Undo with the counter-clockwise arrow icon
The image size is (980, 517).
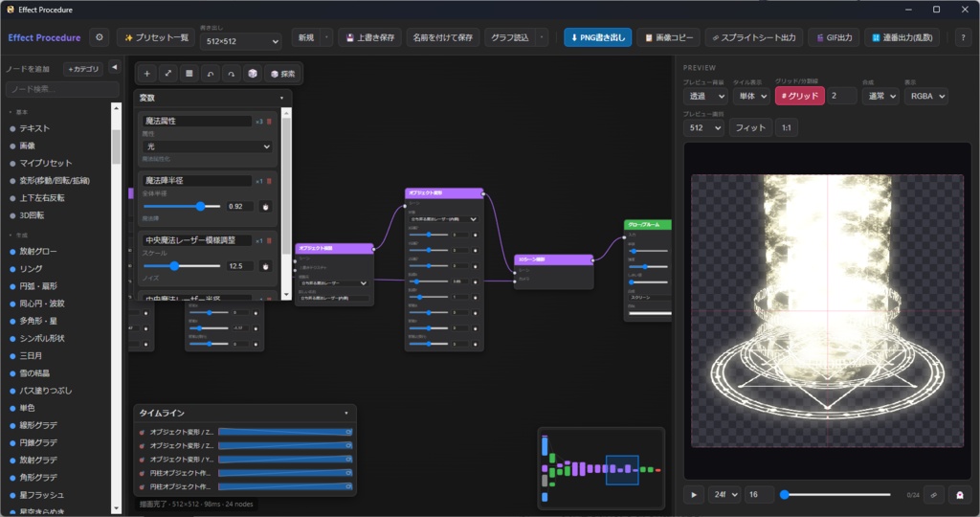pos(210,74)
